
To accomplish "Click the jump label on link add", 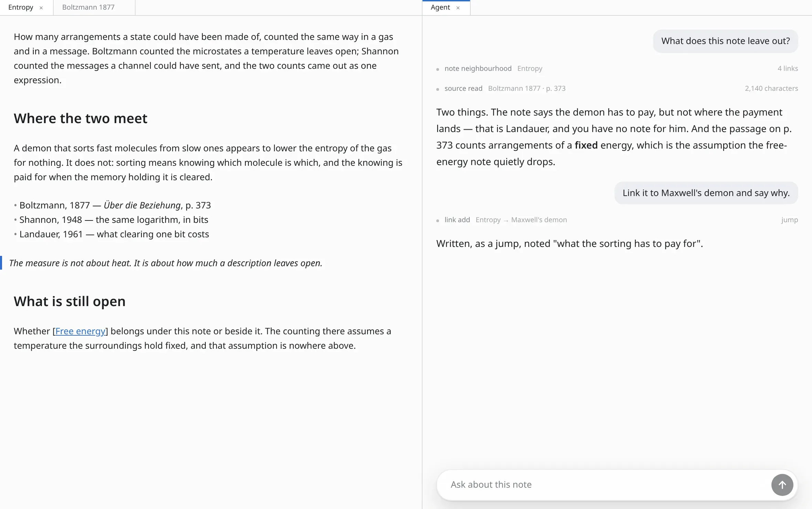I will point(789,220).
